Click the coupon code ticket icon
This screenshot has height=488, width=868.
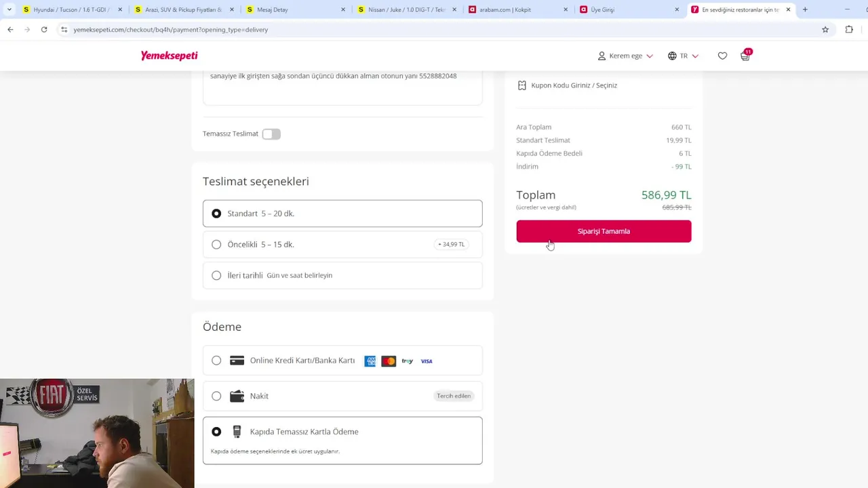(x=521, y=85)
